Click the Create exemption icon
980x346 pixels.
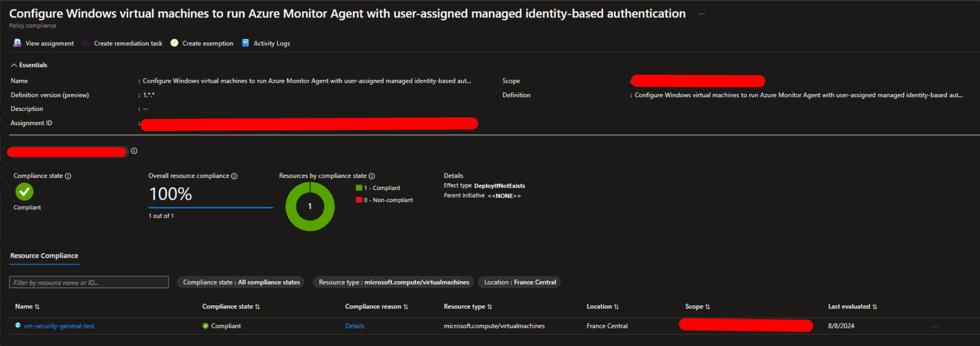pyautogui.click(x=174, y=43)
